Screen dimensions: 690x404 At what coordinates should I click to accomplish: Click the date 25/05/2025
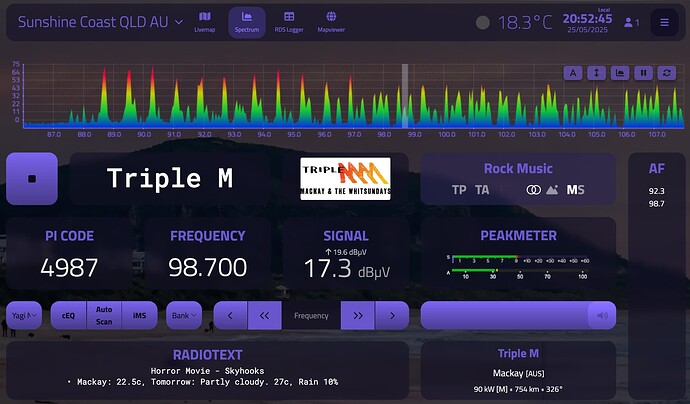point(587,30)
